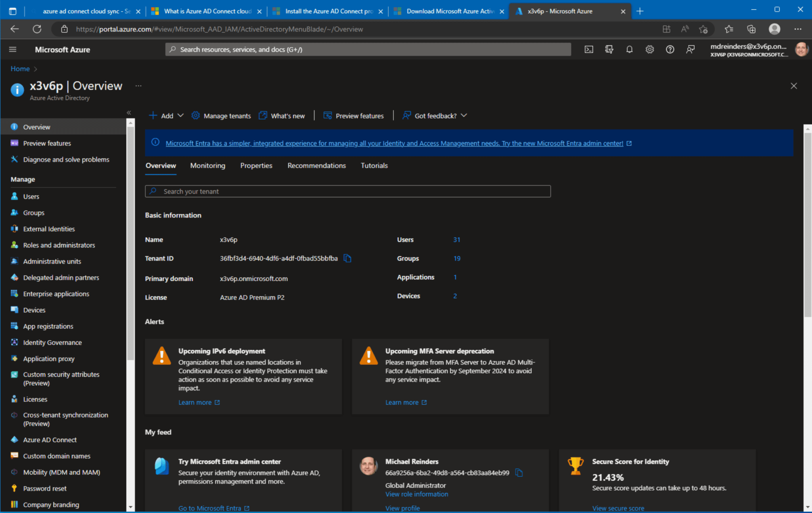This screenshot has height=513, width=812.
Task: Follow the Microsoft Entra admin center link
Action: pyautogui.click(x=395, y=143)
